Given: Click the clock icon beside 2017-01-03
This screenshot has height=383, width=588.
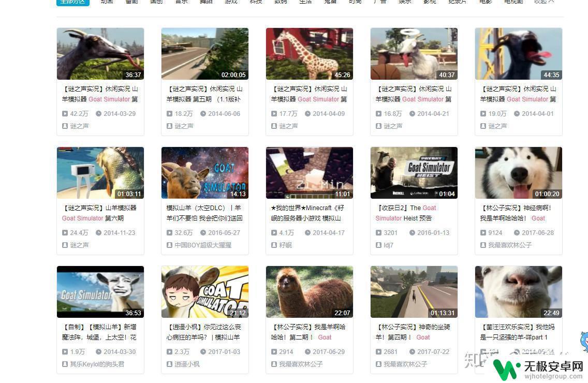Looking at the screenshot, I should click(203, 352).
